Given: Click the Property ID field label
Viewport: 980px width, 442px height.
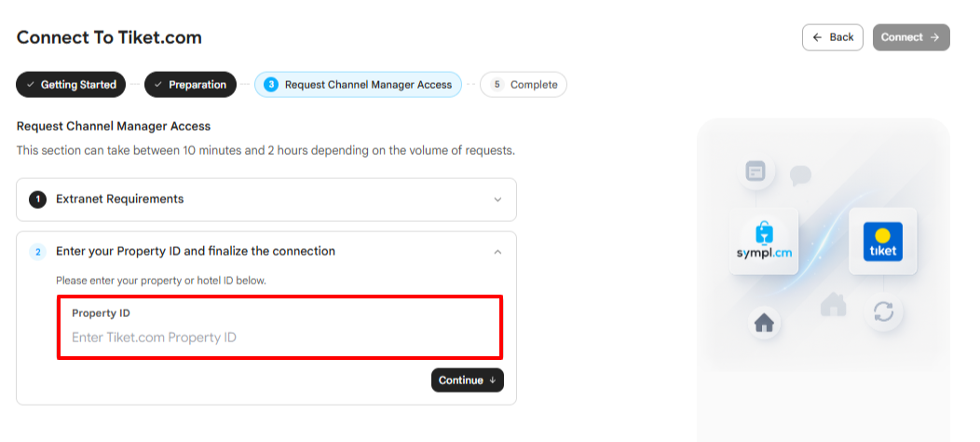Looking at the screenshot, I should click(101, 313).
